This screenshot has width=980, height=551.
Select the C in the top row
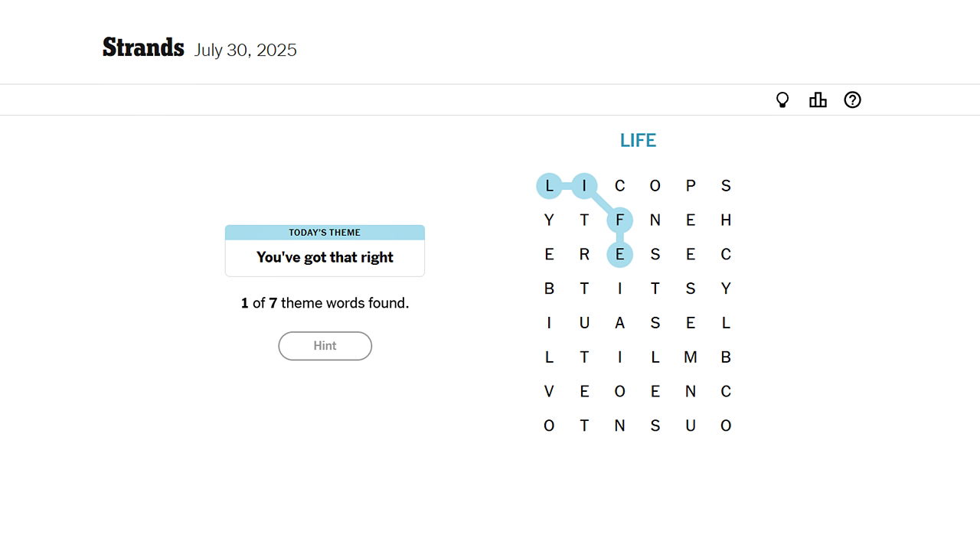click(620, 186)
